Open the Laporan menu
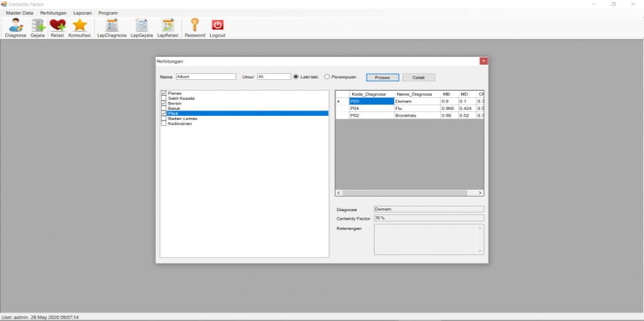The image size is (644, 321). click(x=83, y=13)
